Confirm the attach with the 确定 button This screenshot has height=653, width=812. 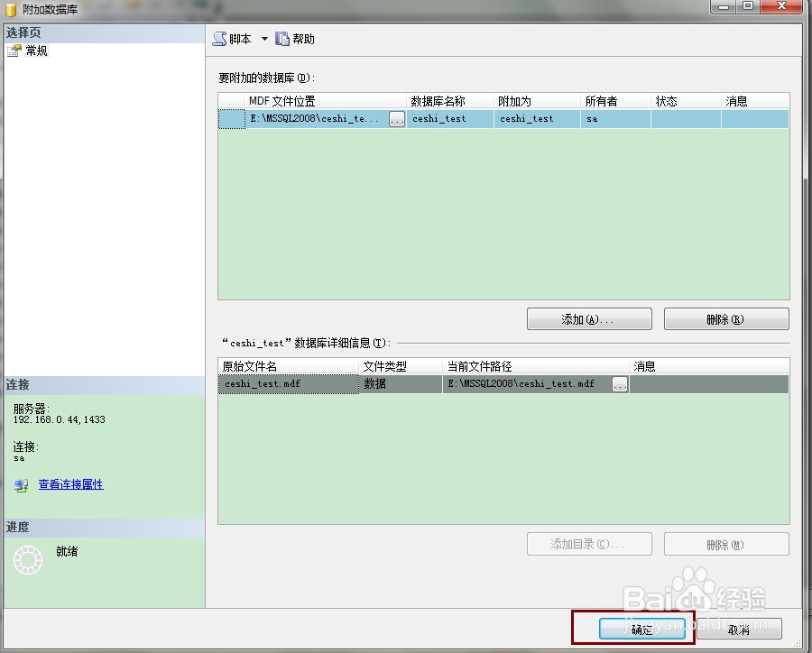[x=642, y=629]
